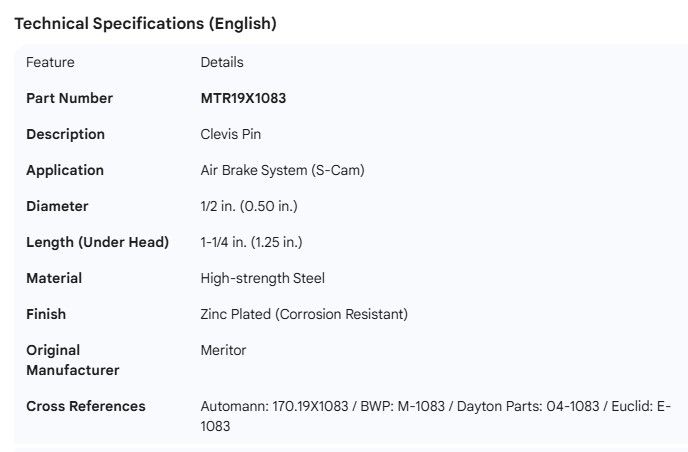Click the Automann cross reference text
This screenshot has width=688, height=452.
click(x=275, y=406)
